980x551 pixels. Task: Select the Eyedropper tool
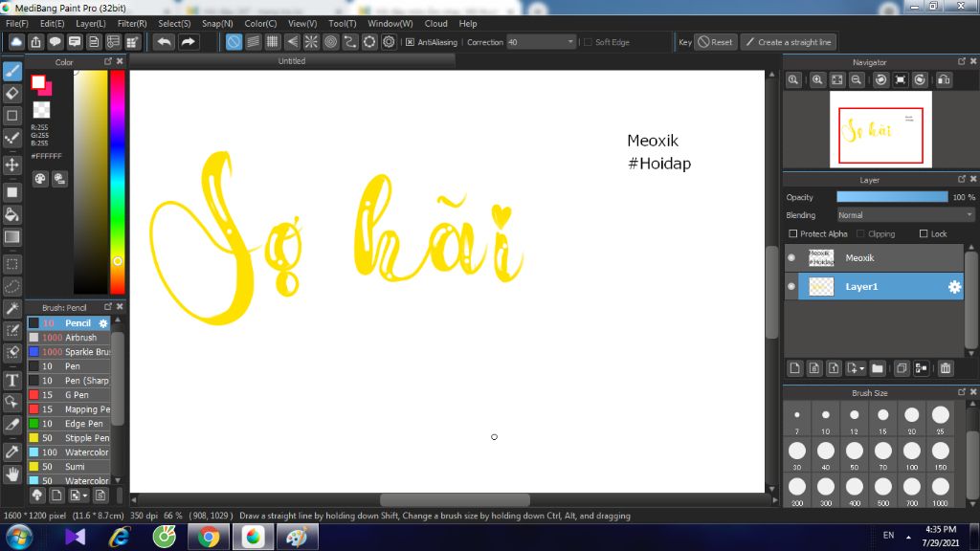point(11,452)
